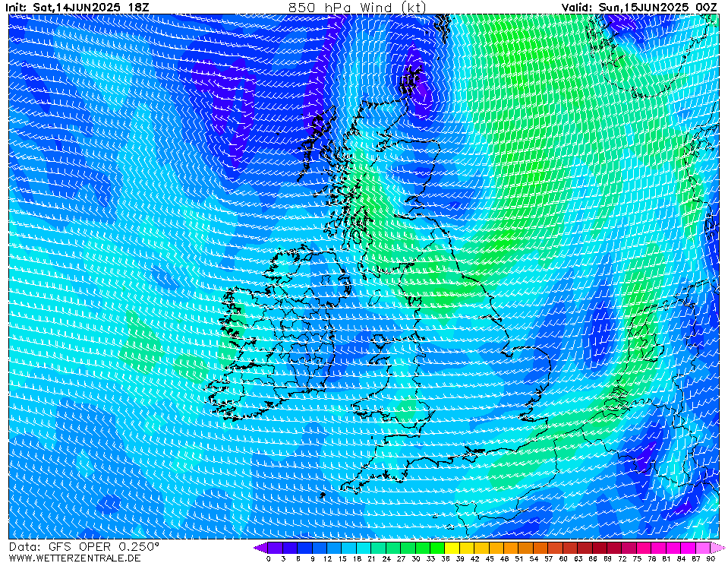728x563 pixels.
Task: Select the bright green 33–36 kt legend swatch
Action: [437, 548]
